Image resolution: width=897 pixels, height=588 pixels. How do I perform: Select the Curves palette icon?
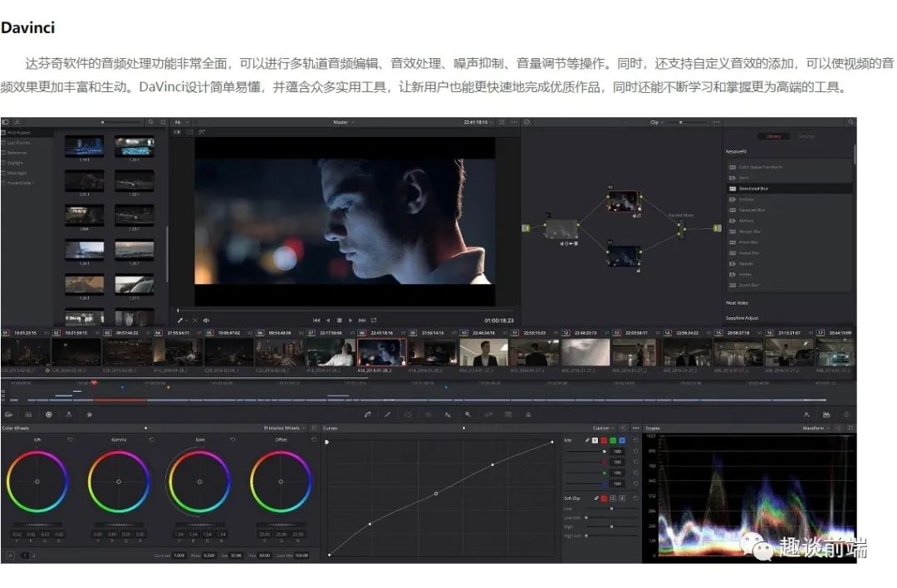(368, 414)
